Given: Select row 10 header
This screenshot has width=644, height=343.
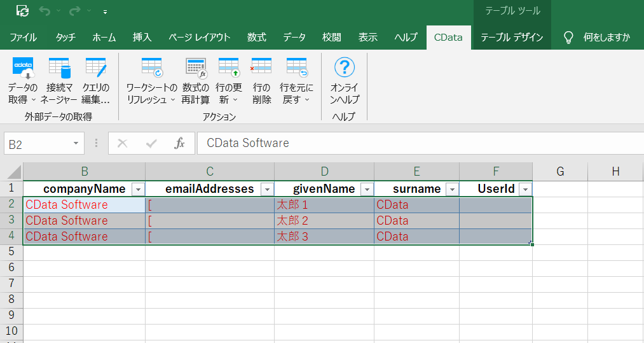Looking at the screenshot, I should coord(11,331).
